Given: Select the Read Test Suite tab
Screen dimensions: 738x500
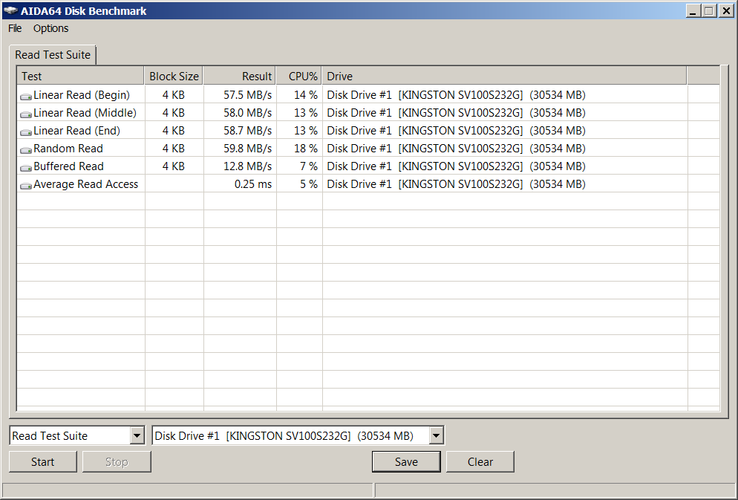Looking at the screenshot, I should coord(53,55).
